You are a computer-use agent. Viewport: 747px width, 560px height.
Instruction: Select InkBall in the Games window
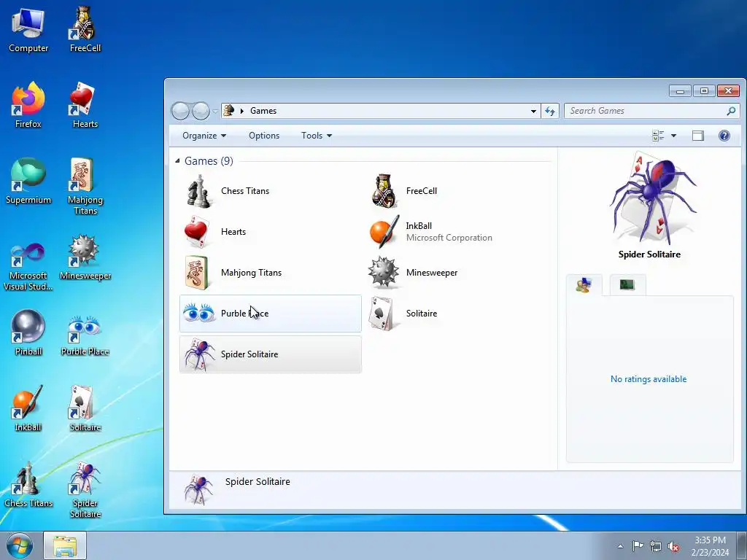click(455, 232)
